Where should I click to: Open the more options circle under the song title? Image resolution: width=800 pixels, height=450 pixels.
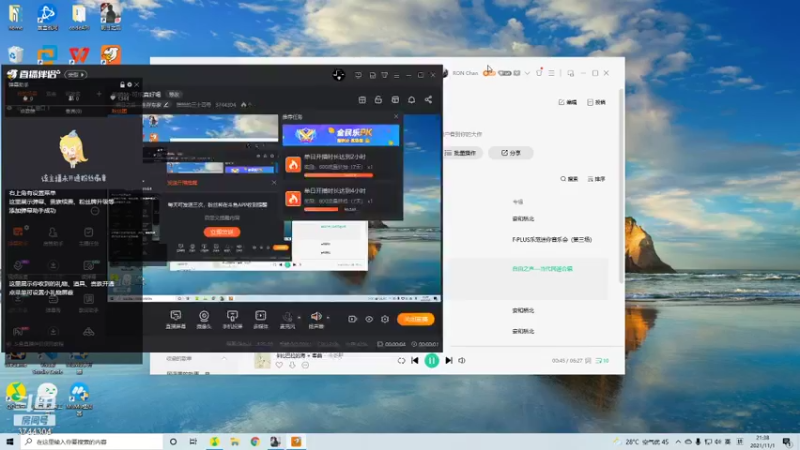pos(305,365)
